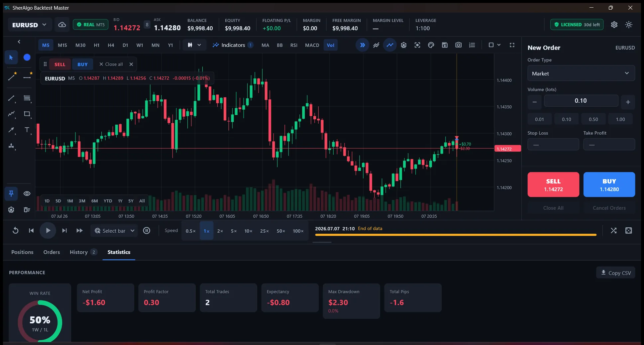Click the large red SELL 1.14272 button
The height and width of the screenshot is (345, 644).
coord(553,185)
